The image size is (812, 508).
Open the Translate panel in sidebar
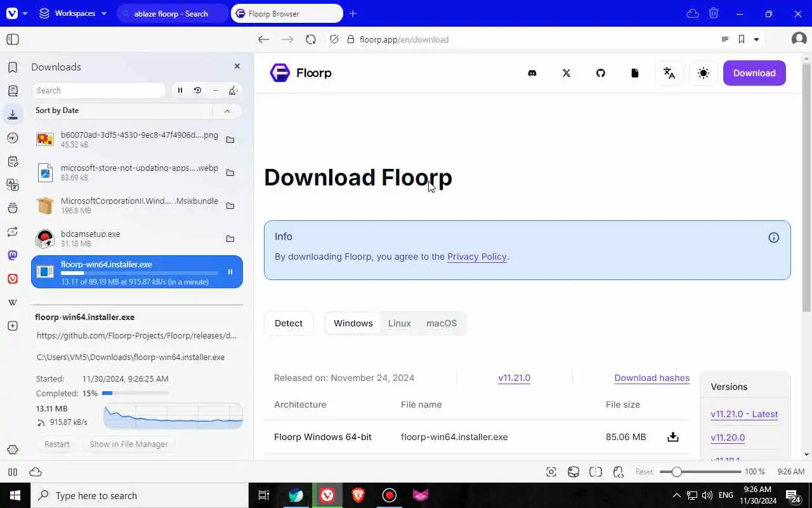tap(13, 185)
